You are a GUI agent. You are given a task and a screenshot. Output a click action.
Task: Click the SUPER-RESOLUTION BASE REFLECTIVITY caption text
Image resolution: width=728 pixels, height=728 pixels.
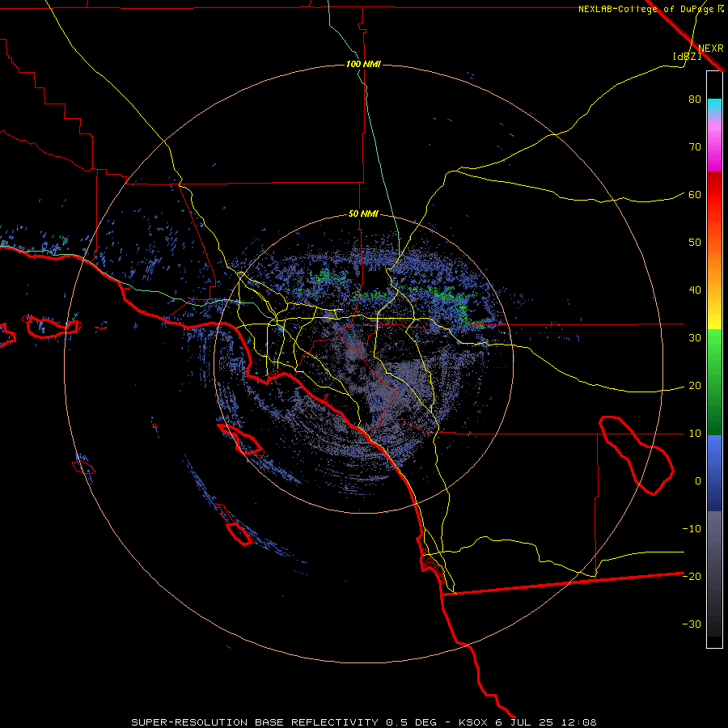[255, 722]
